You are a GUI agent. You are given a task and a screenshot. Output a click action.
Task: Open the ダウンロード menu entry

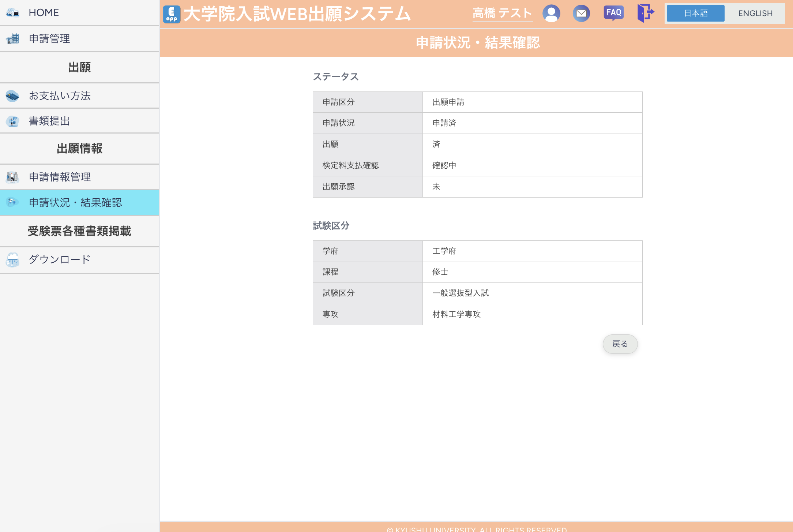[60, 260]
